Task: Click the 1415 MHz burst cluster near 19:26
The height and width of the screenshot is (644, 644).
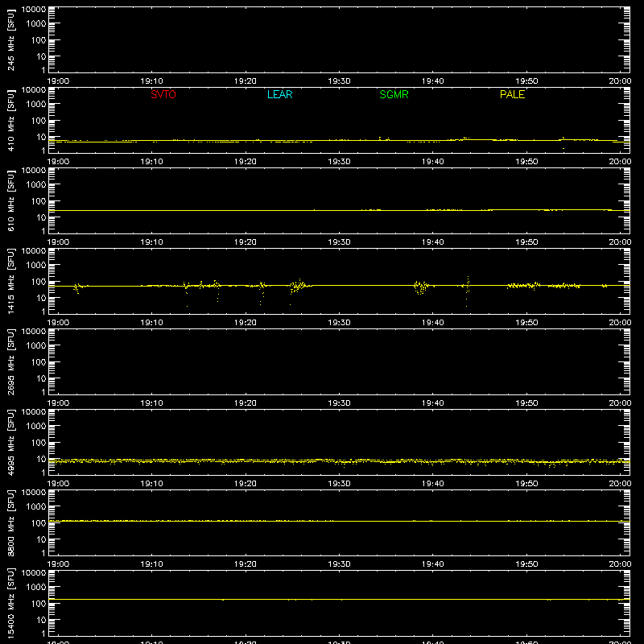Action: click(x=299, y=287)
